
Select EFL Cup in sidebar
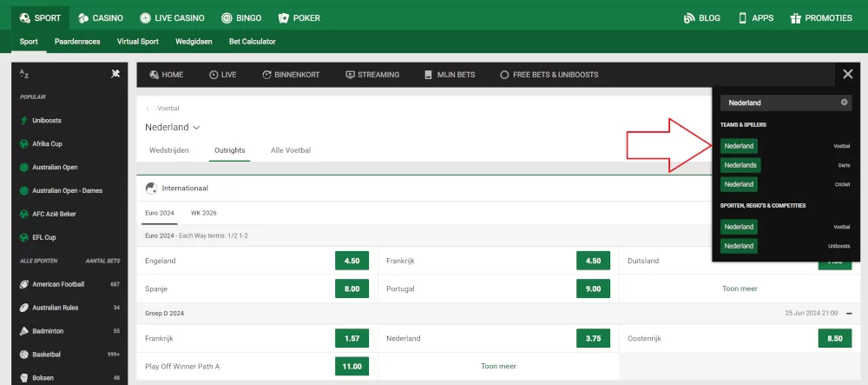[x=44, y=237]
